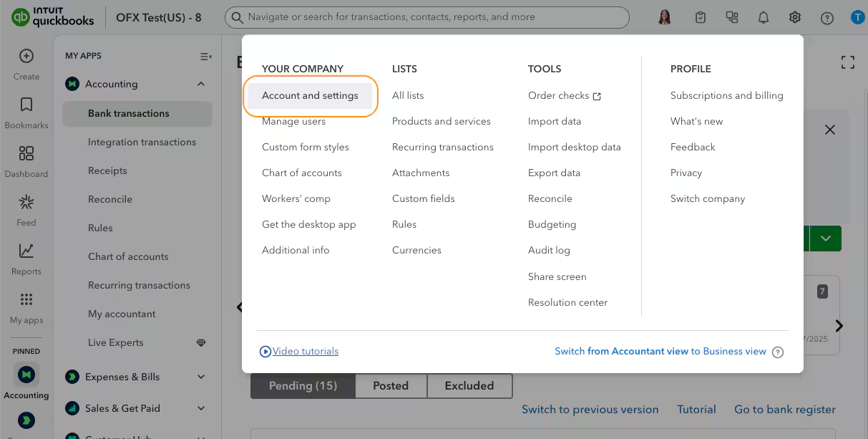Screen dimensions: 868x439
Task: Click the Create plus icon
Action: pos(26,57)
